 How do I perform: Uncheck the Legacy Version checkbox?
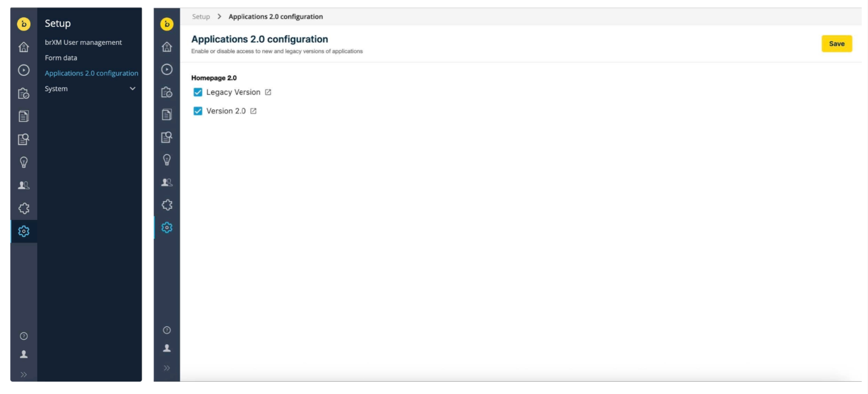coord(198,92)
